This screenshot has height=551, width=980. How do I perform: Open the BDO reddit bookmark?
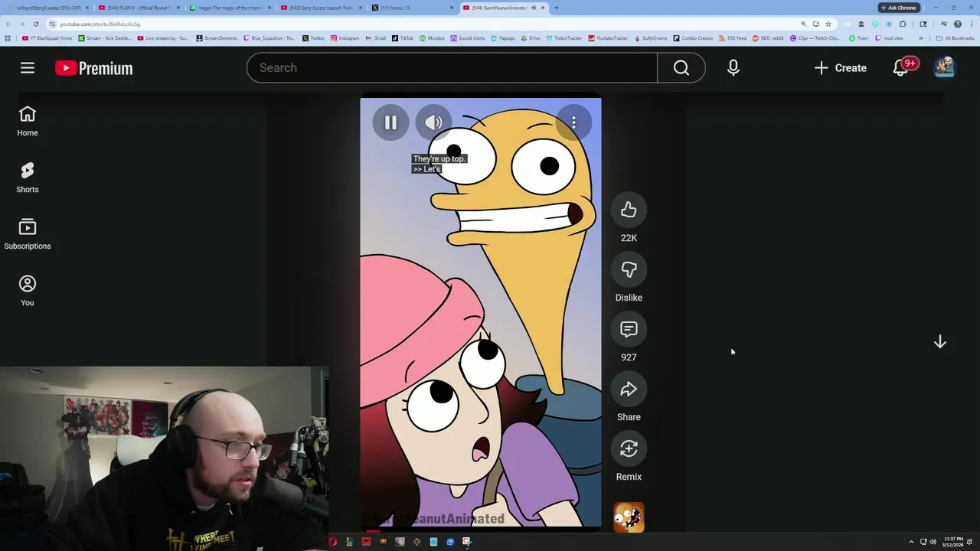click(769, 38)
